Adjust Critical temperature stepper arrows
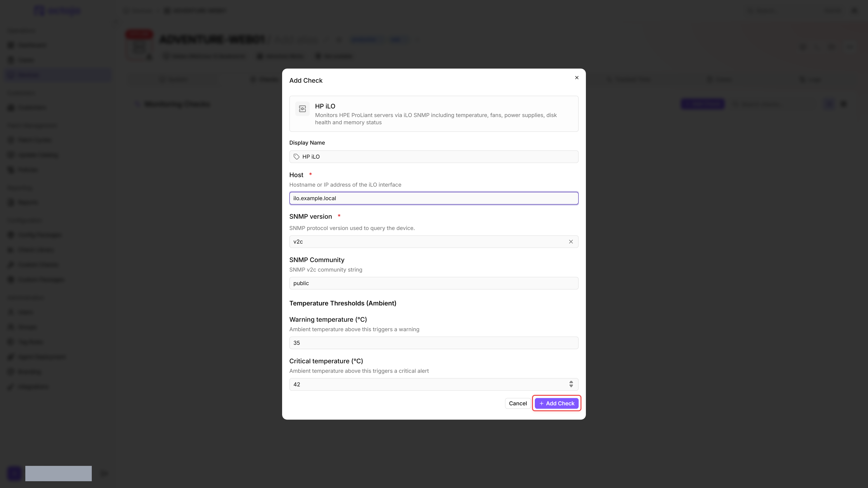868x488 pixels. 571,384
